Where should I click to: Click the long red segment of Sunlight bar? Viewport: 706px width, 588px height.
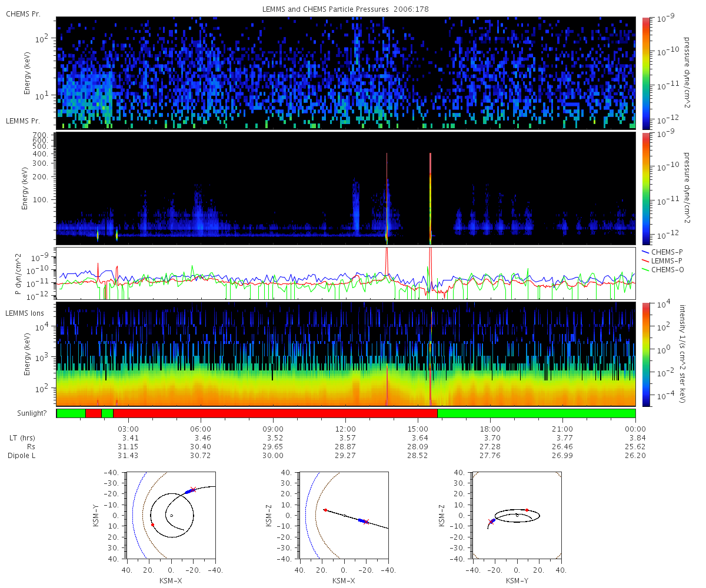[x=275, y=413]
